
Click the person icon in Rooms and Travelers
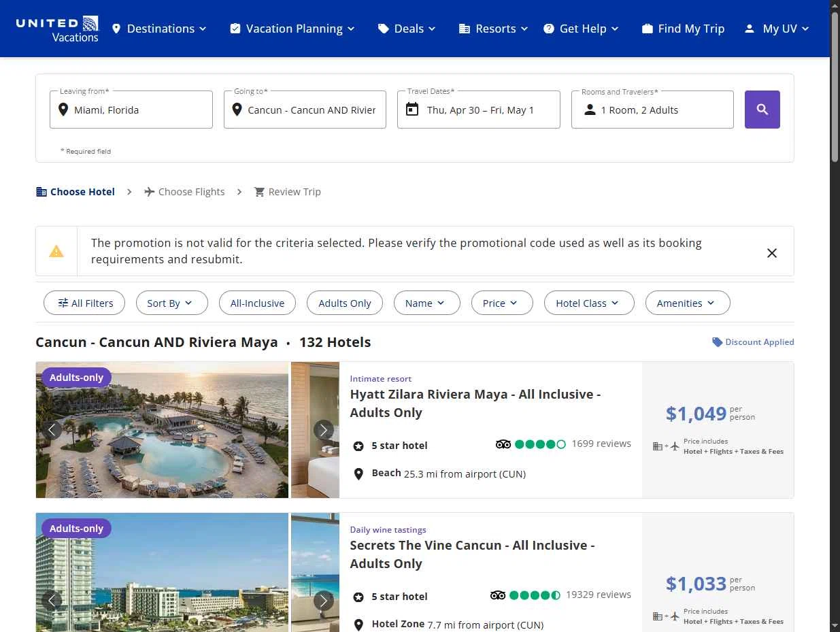590,110
